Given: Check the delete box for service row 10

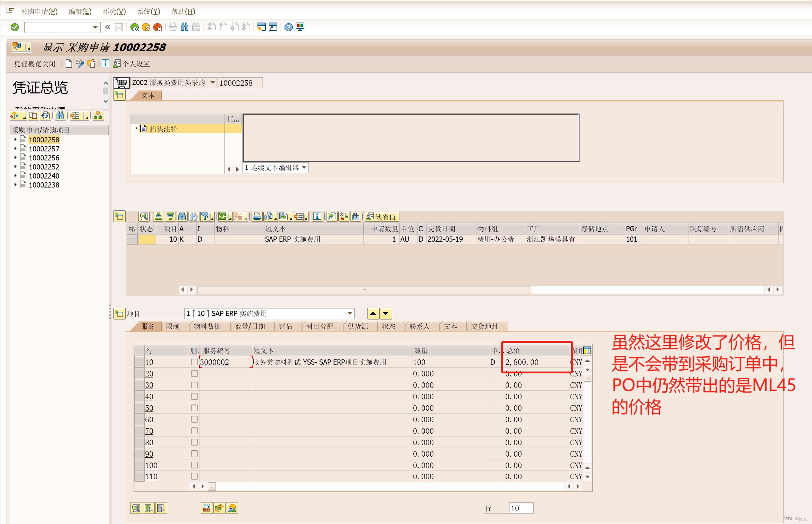Looking at the screenshot, I should 194,362.
